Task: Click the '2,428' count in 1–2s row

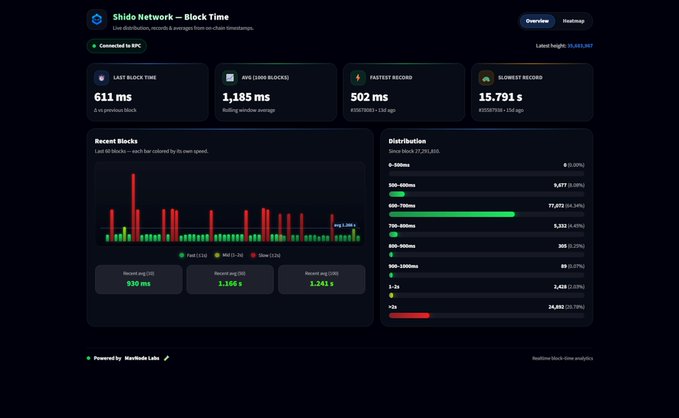Action: [x=560, y=287]
